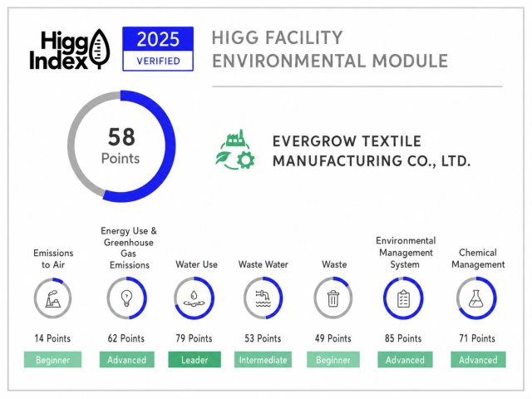
Task: Click the Emissions to Air factory icon
Action: pyautogui.click(x=52, y=298)
